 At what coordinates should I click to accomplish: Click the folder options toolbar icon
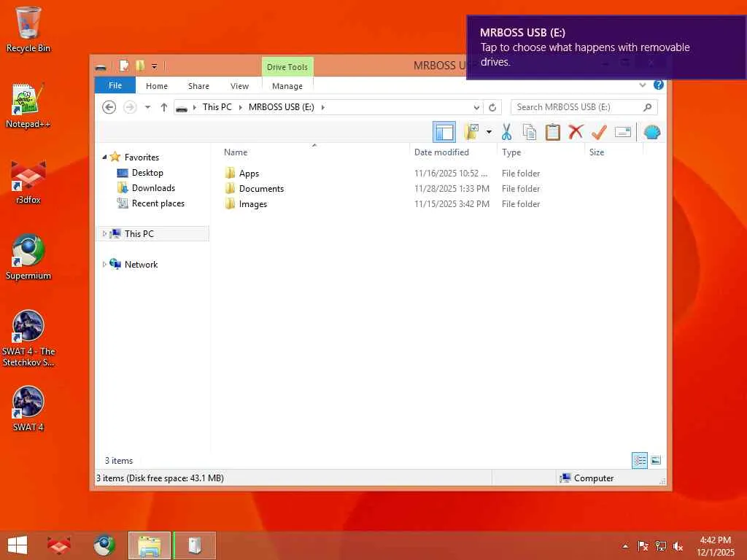(472, 132)
